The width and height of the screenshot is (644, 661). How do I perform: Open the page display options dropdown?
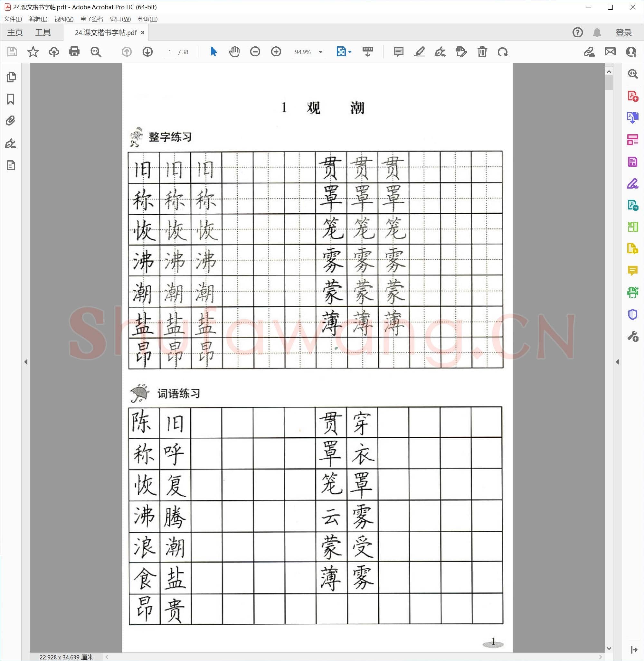click(350, 52)
